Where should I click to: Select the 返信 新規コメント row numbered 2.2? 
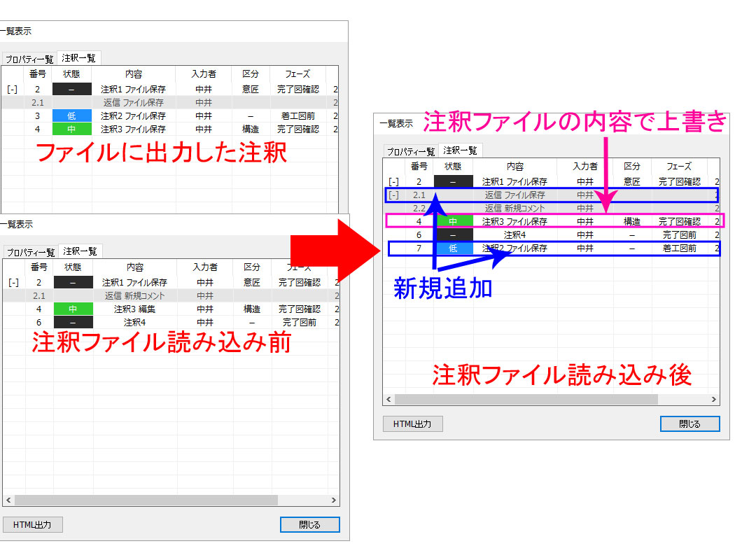(514, 209)
